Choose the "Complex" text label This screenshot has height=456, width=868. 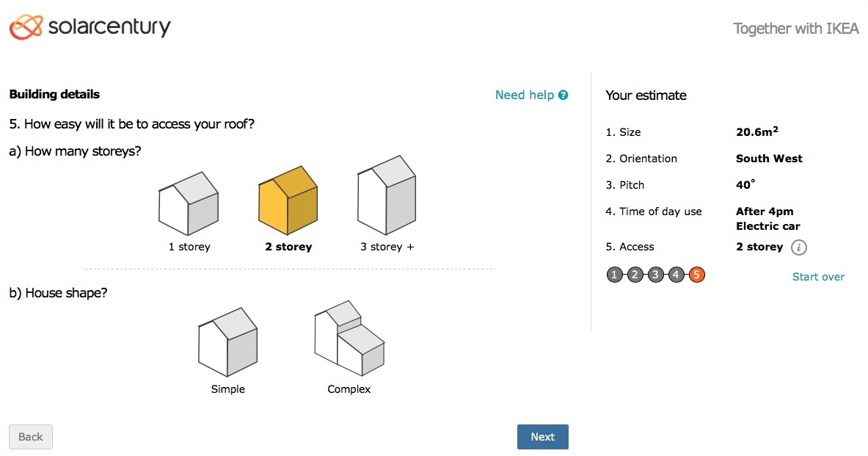click(349, 389)
